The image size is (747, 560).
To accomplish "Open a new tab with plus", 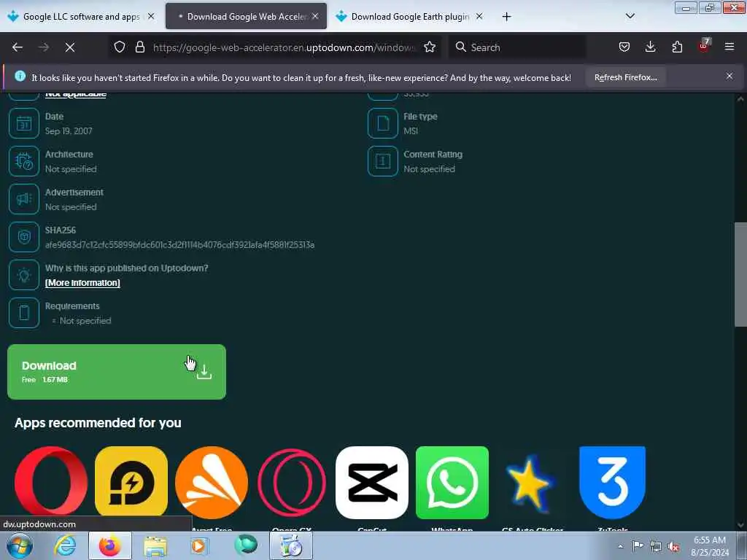I will coord(506,17).
